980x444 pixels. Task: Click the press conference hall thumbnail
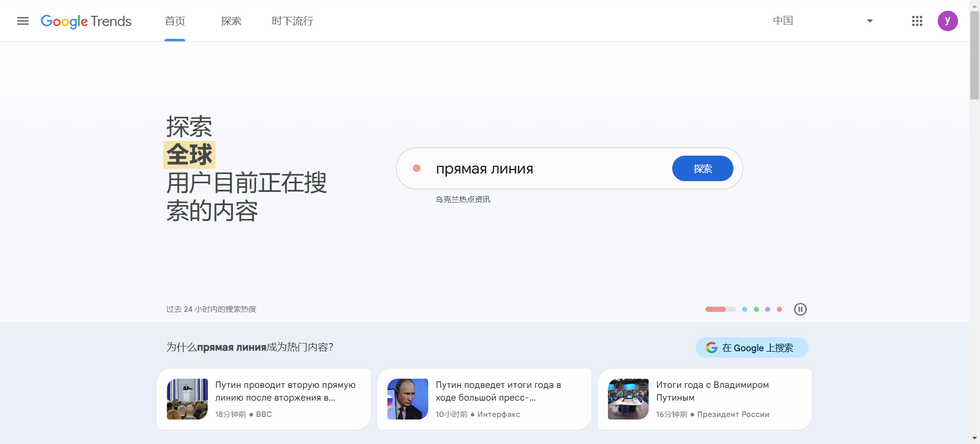click(628, 399)
